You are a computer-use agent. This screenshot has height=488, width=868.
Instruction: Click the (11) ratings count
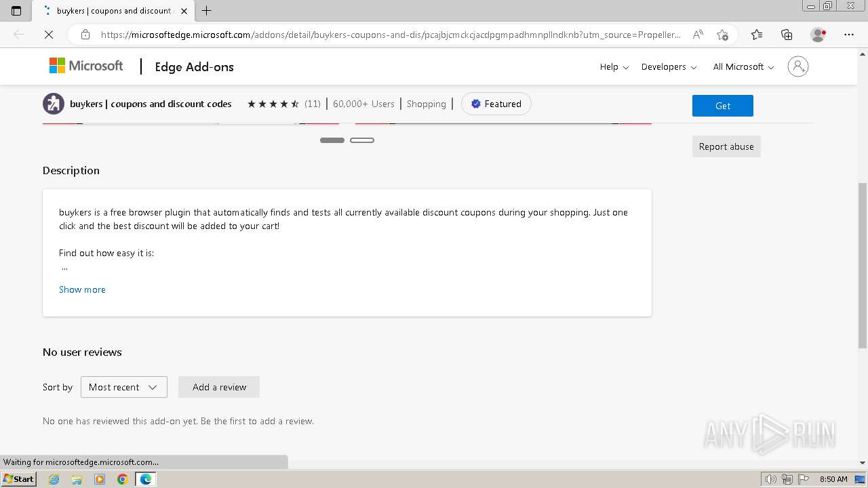point(312,104)
